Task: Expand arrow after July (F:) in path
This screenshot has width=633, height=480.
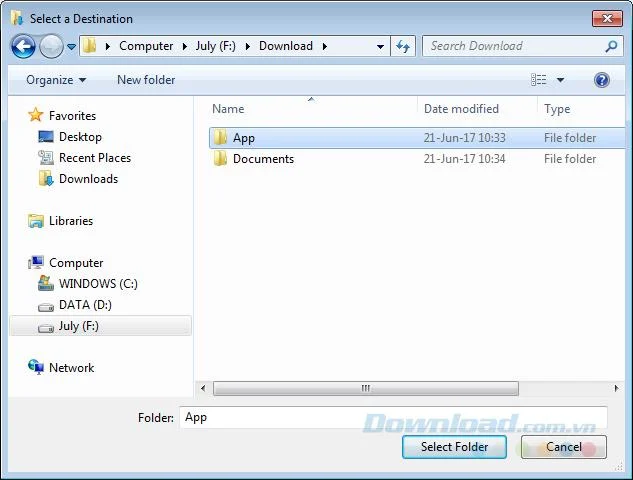Action: (x=247, y=46)
